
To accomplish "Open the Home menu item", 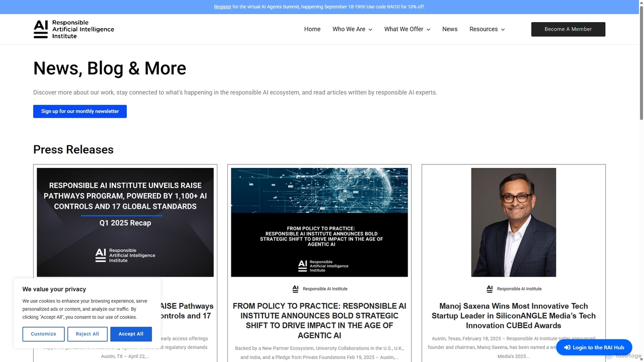I will coord(312,29).
